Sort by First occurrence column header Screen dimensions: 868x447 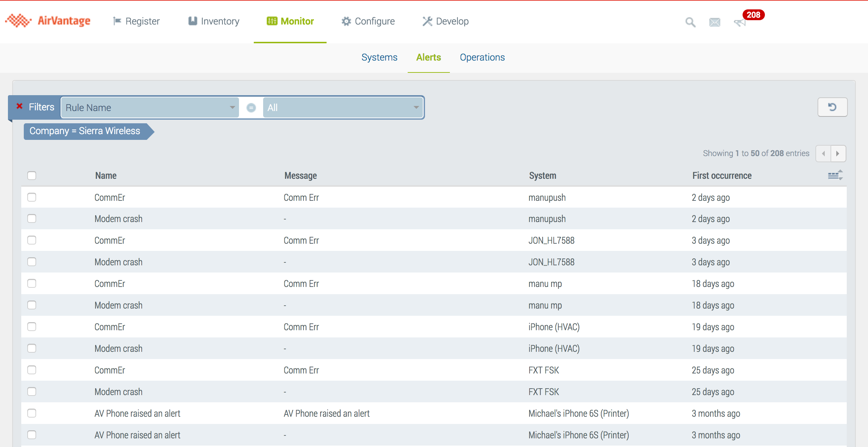722,176
